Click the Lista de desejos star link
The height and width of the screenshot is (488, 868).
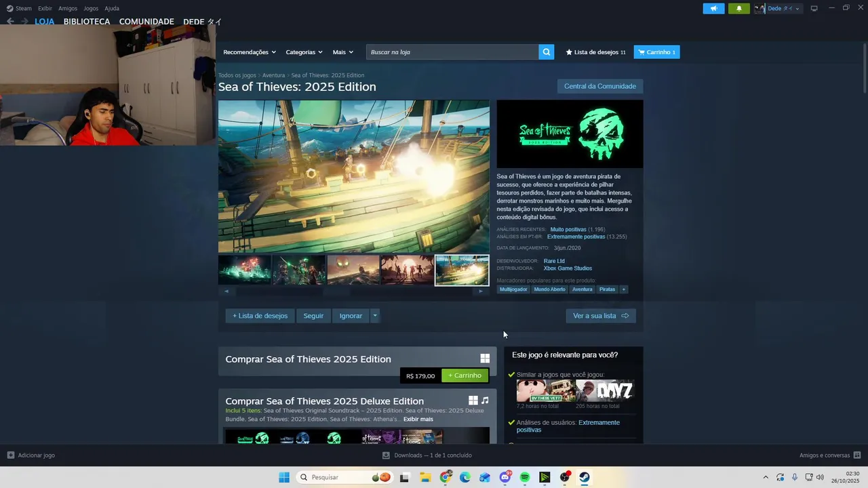coord(596,52)
